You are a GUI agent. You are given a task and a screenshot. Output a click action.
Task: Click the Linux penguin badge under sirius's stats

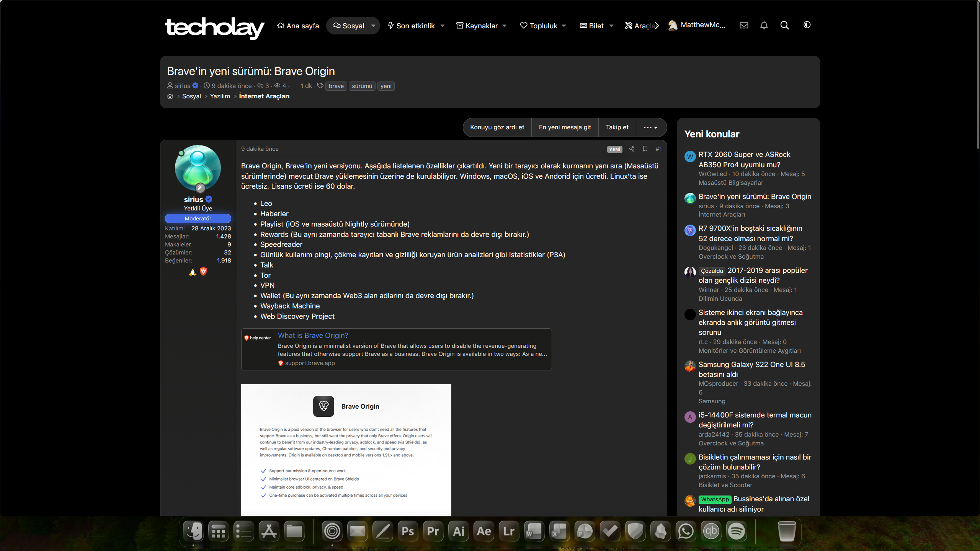pos(193,271)
